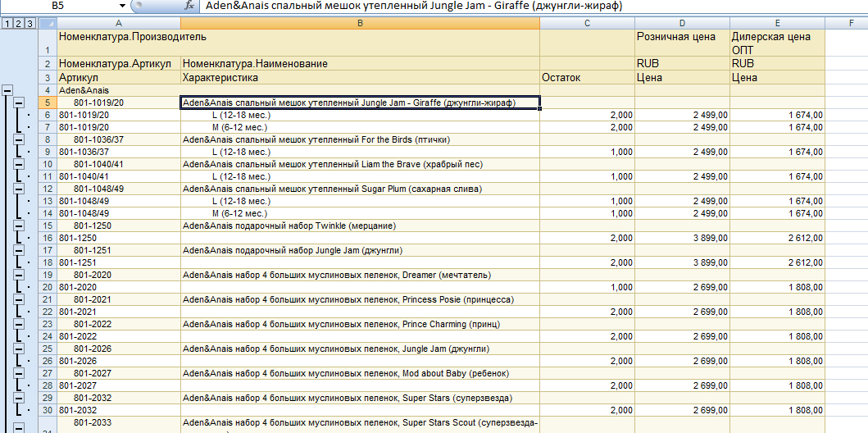Screen dimensions: 868x433
Task: Select 'подарочный набор Twinkle' cell
Action: [x=360, y=226]
